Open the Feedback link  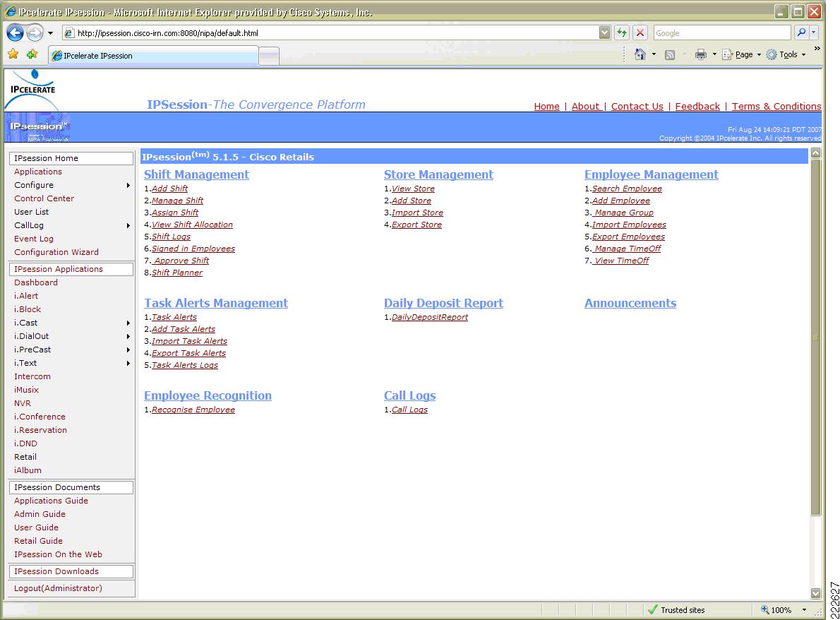697,106
